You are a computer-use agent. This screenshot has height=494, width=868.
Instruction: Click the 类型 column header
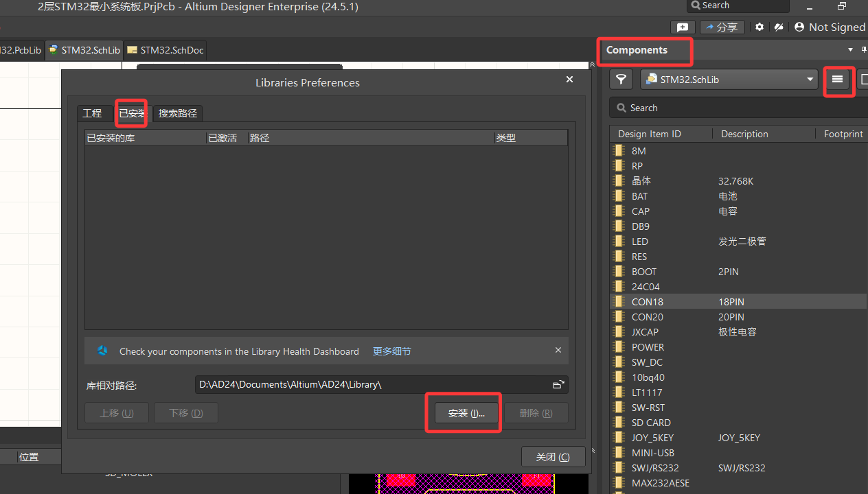[x=532, y=138]
